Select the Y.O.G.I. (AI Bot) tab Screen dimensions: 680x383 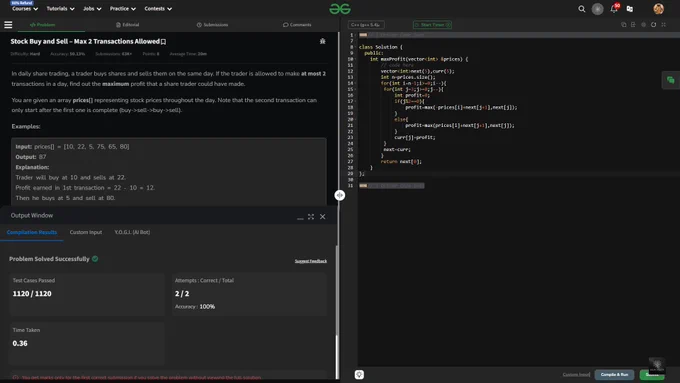point(132,232)
